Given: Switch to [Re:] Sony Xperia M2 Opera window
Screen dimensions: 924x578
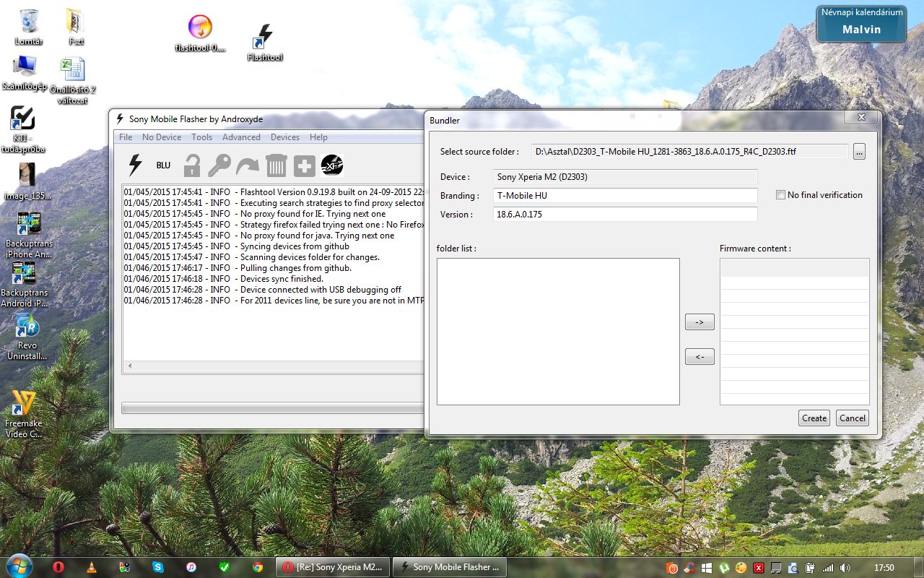Looking at the screenshot, I should click(333, 567).
